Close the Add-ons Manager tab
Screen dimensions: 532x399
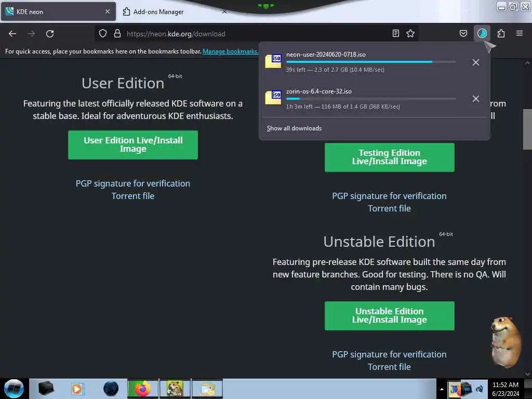(x=224, y=11)
